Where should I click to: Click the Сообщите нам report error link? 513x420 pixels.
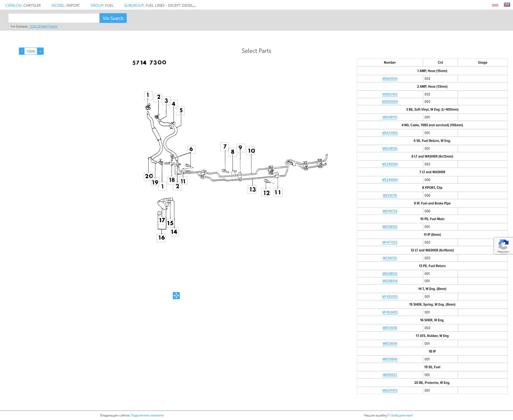point(401,415)
